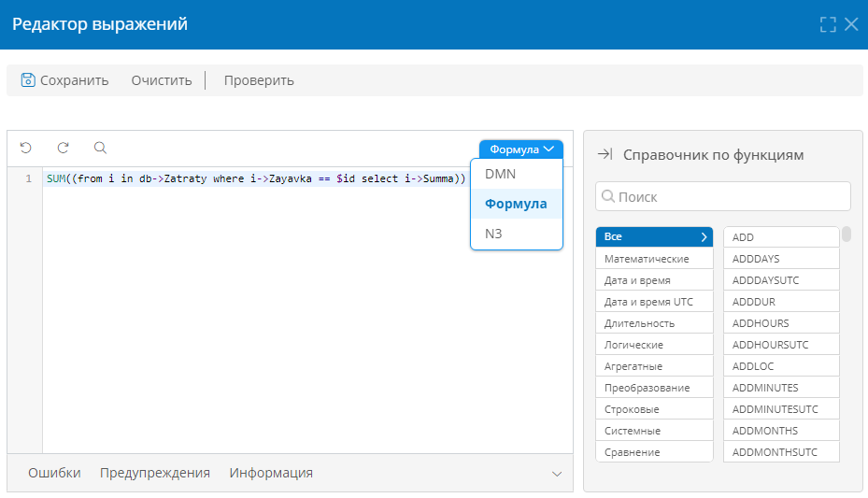Image resolution: width=868 pixels, height=498 pixels.
Task: Choose DMN from the language menu
Action: (x=517, y=175)
